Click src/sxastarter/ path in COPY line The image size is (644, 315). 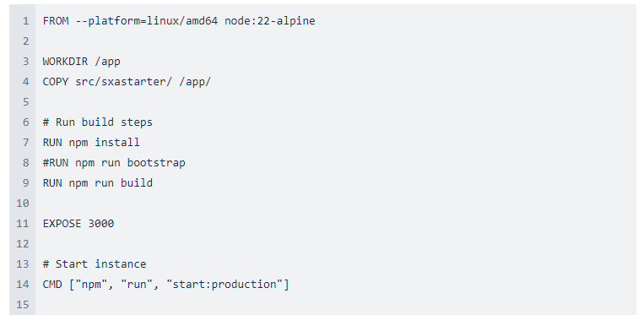124,82
